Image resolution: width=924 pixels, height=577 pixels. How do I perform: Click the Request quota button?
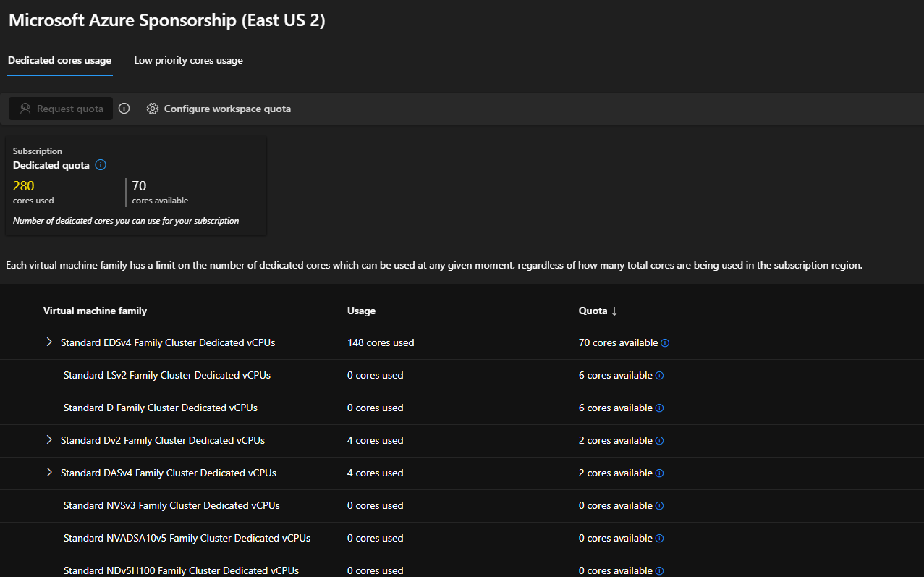tap(61, 109)
